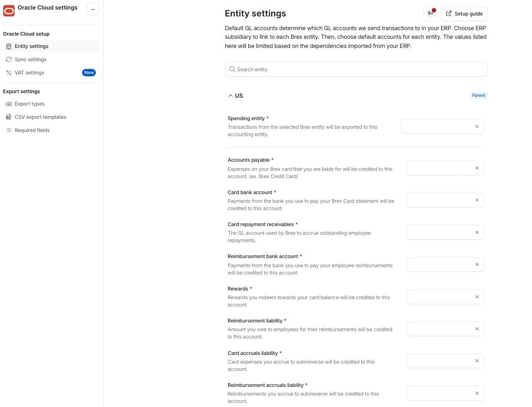Click the Oracle Cloud settings title
The width and height of the screenshot is (532, 407).
pyautogui.click(x=47, y=7)
